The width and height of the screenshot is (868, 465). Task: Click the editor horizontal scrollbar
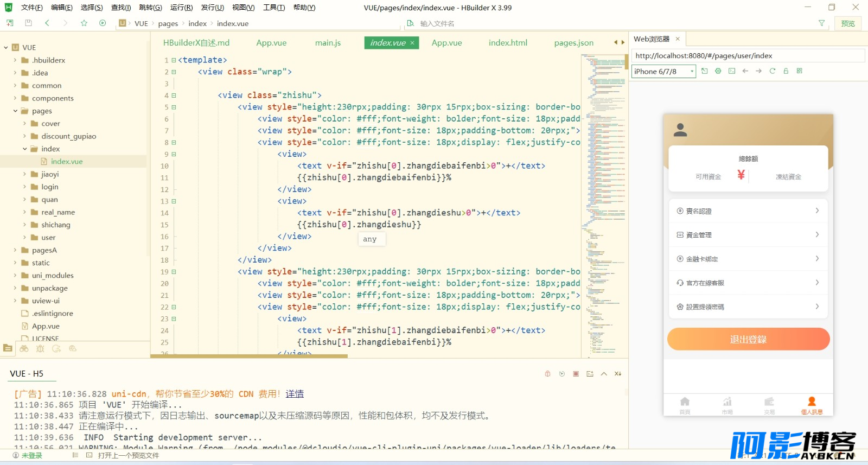249,356
